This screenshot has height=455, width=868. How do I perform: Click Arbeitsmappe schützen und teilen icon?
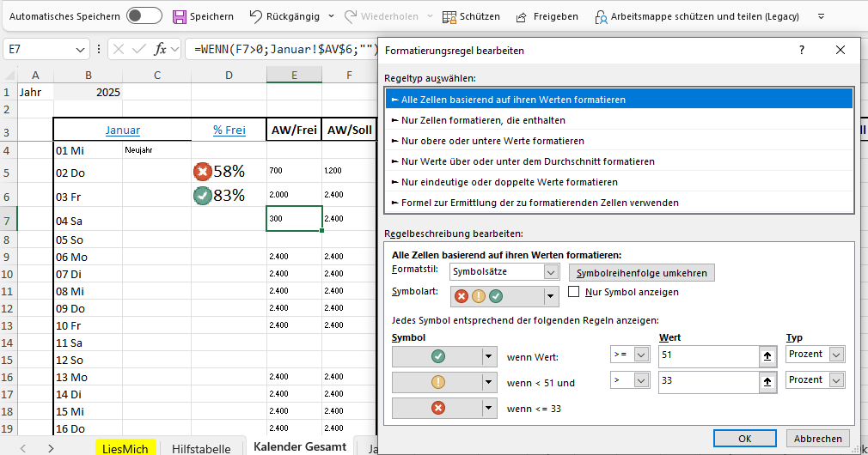(601, 17)
